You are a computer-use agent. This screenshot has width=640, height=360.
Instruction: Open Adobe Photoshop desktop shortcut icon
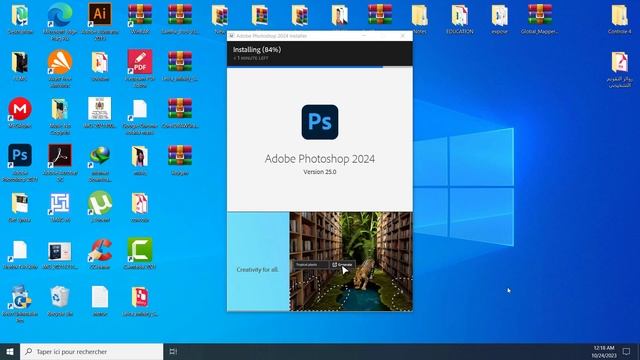(20, 156)
